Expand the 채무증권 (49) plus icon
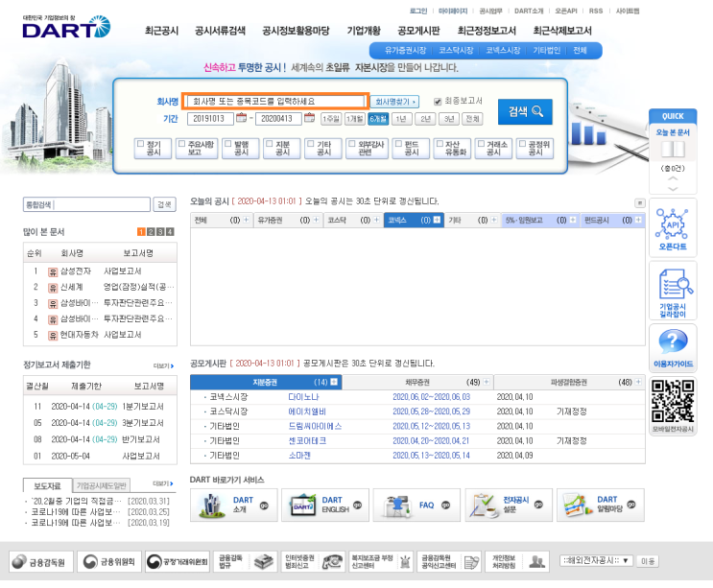713x588 pixels. pos(487,382)
